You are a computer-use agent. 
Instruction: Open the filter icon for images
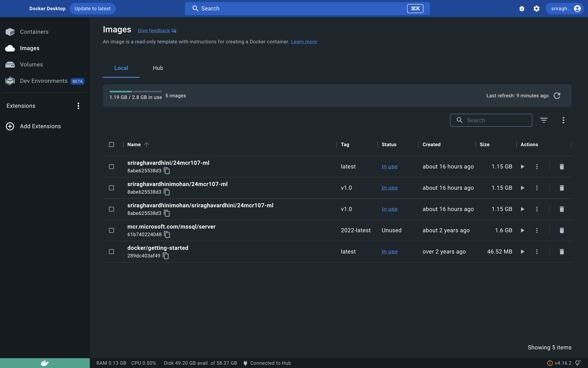(544, 120)
